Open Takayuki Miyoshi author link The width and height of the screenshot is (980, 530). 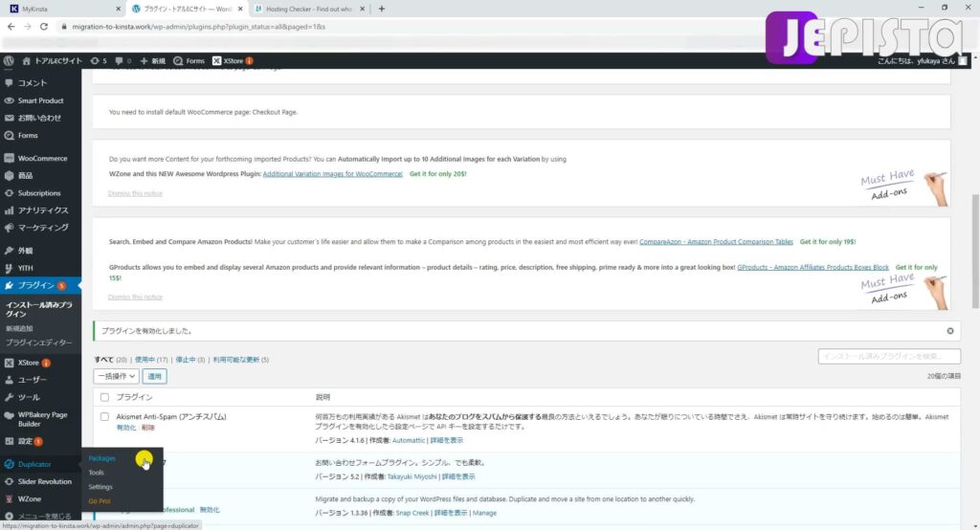pyautogui.click(x=412, y=476)
